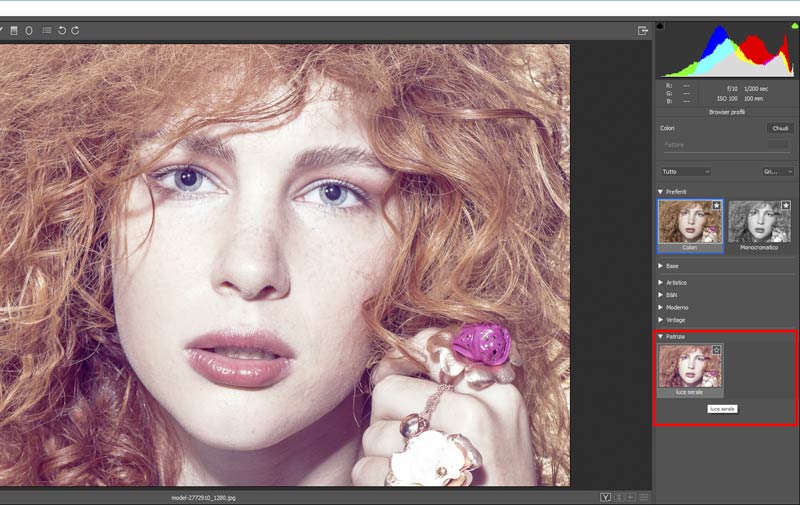Unfavorite the Colori profile star
800x505 pixels.
click(716, 205)
